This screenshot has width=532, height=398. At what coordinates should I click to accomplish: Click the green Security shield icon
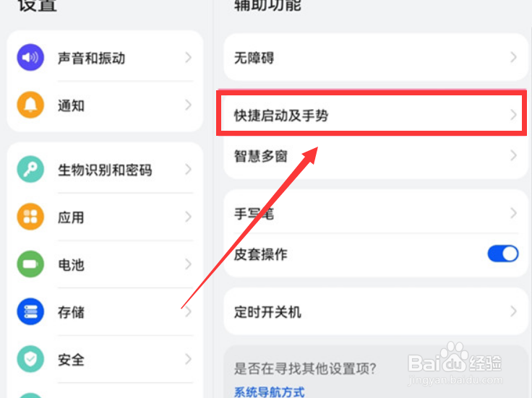point(30,359)
